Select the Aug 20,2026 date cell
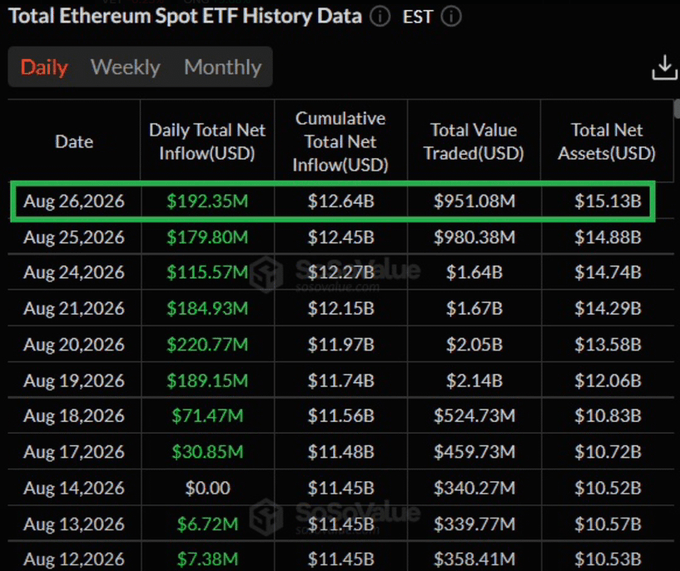 coord(74,345)
